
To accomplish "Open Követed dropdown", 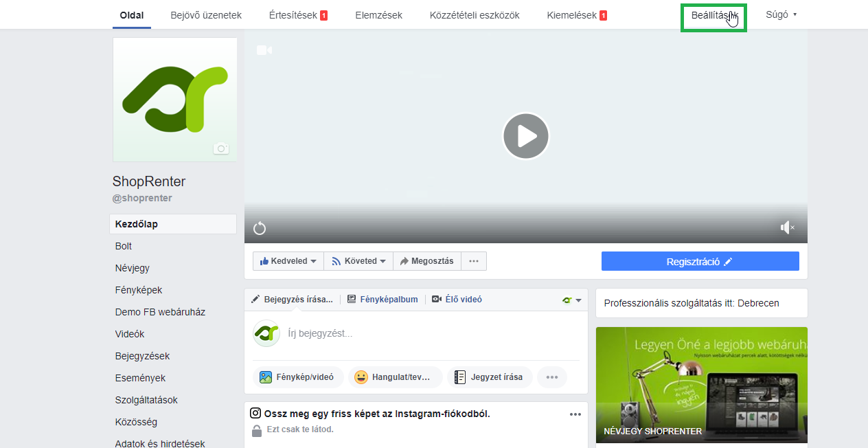I will pos(358,261).
